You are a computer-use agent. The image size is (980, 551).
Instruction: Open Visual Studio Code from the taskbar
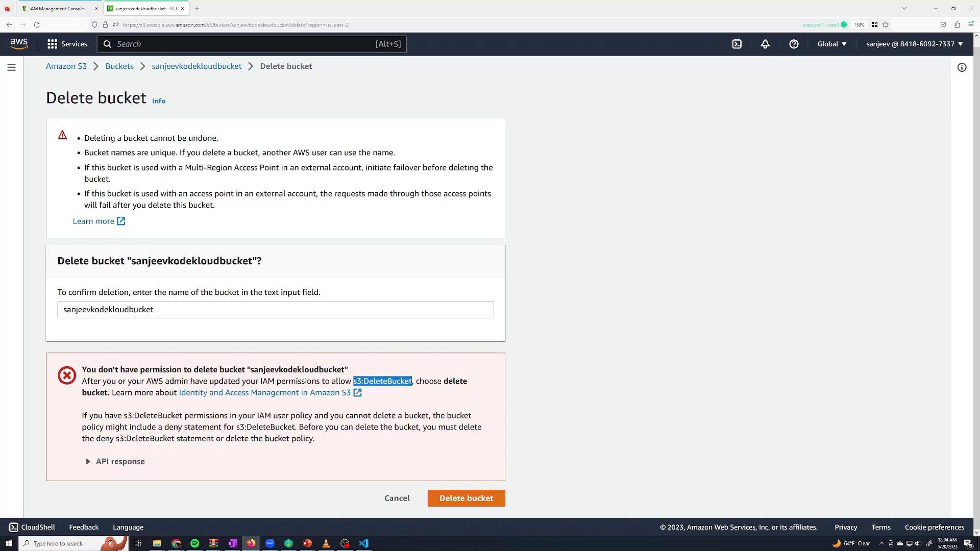tap(363, 543)
